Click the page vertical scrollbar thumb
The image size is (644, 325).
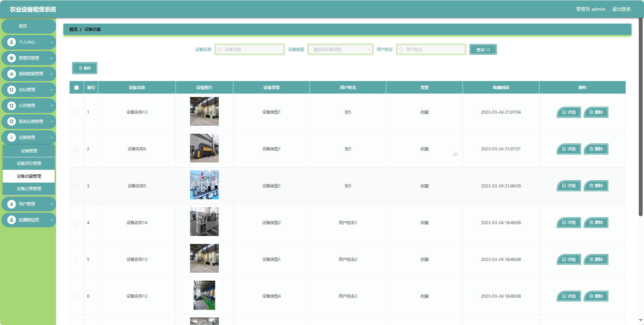(641, 118)
